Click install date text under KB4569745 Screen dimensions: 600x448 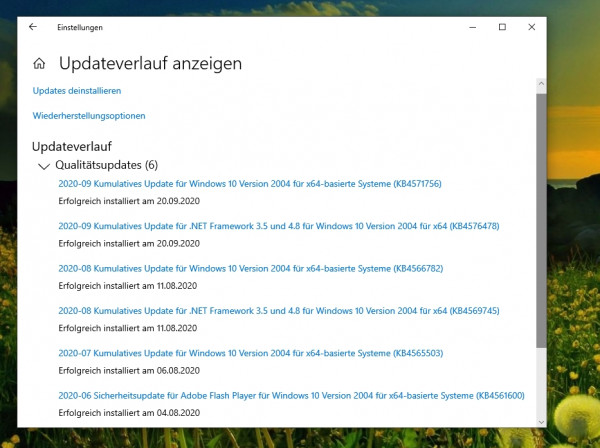[128, 328]
